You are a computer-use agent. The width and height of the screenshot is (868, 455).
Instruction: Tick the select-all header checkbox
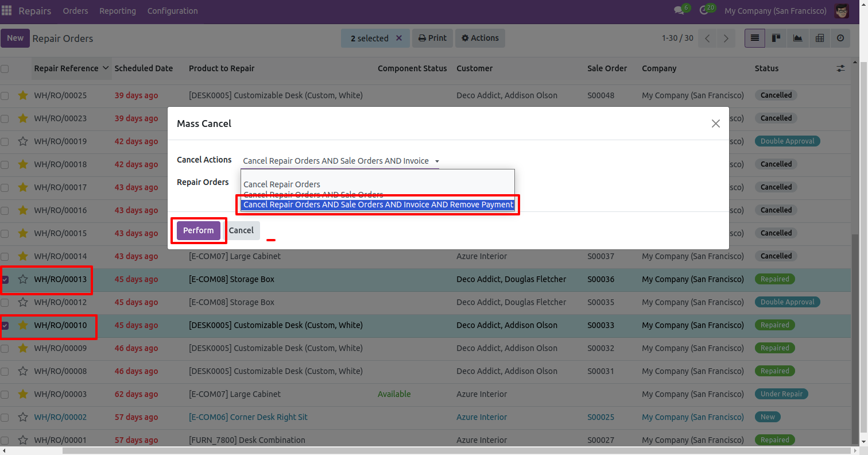pyautogui.click(x=5, y=69)
